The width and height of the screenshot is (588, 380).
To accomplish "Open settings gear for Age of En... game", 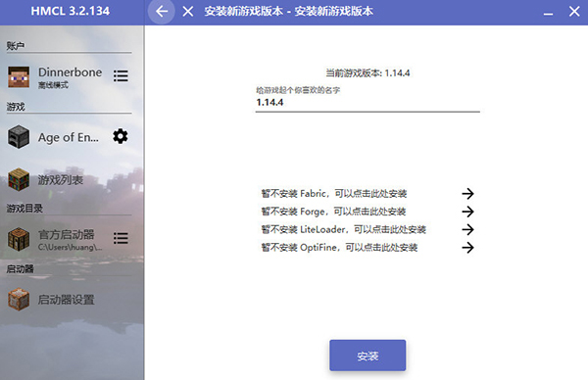I will click(121, 136).
